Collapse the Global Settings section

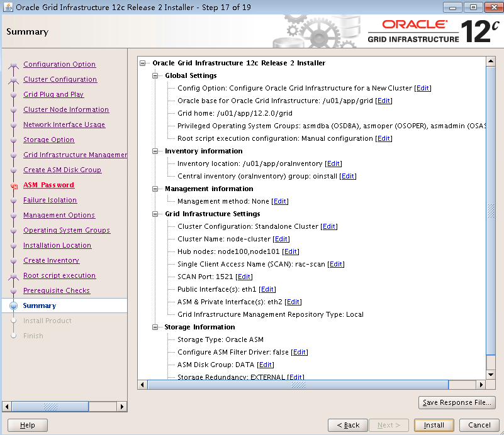tap(155, 76)
